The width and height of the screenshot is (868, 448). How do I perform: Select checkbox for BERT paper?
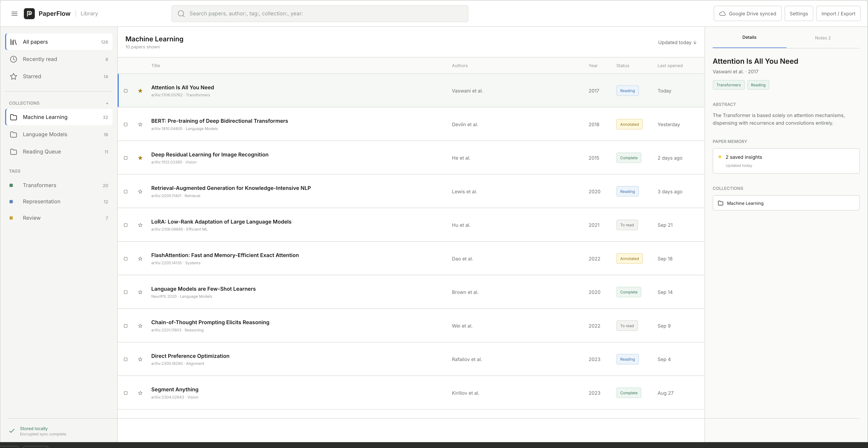coord(126,124)
